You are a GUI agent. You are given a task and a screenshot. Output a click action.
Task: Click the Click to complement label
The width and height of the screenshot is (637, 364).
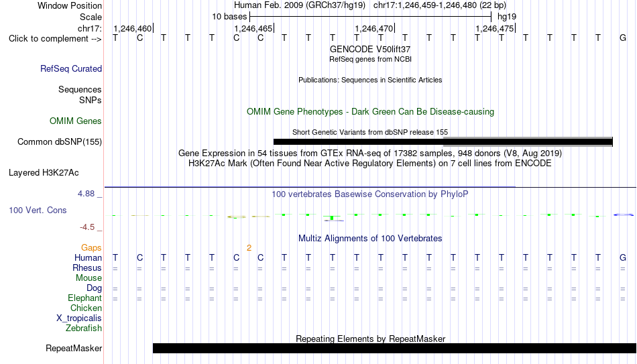tap(55, 39)
